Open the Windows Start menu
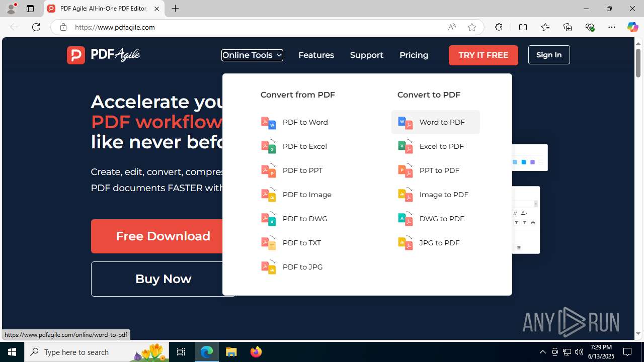Screen dimensions: 644x362 click(x=12, y=352)
